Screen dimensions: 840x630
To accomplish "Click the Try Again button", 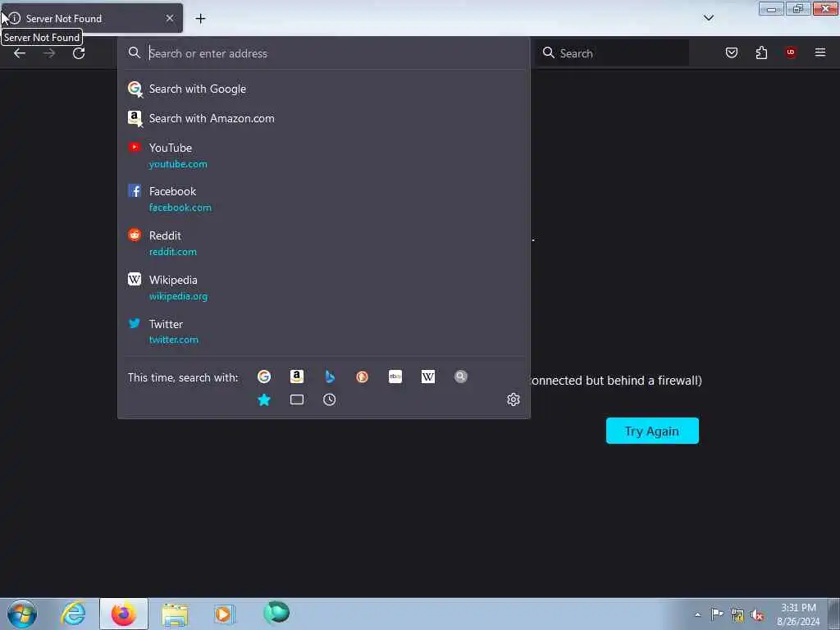I will [x=652, y=431].
